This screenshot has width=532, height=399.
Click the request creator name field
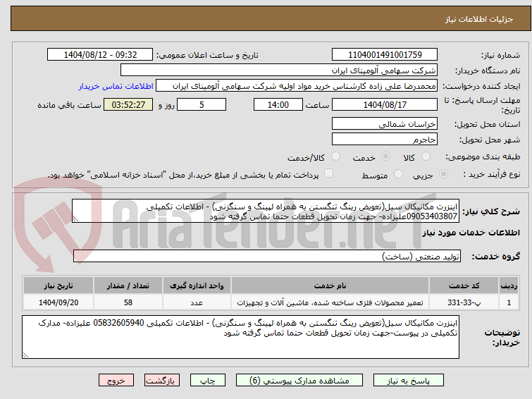point(297,86)
